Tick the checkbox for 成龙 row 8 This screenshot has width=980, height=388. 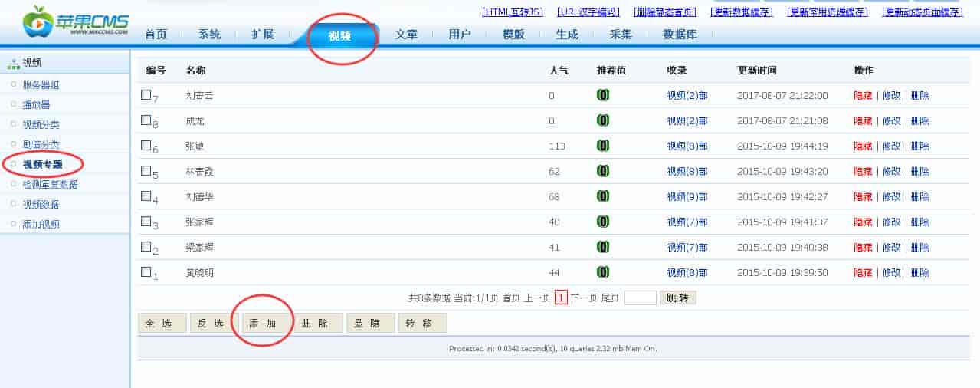click(x=146, y=120)
